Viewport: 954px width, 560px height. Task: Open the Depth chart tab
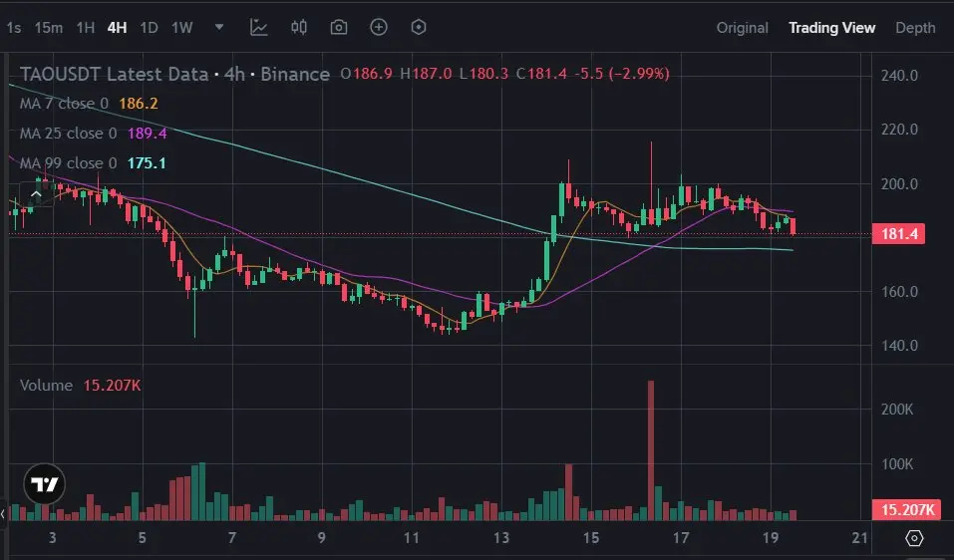(x=915, y=28)
